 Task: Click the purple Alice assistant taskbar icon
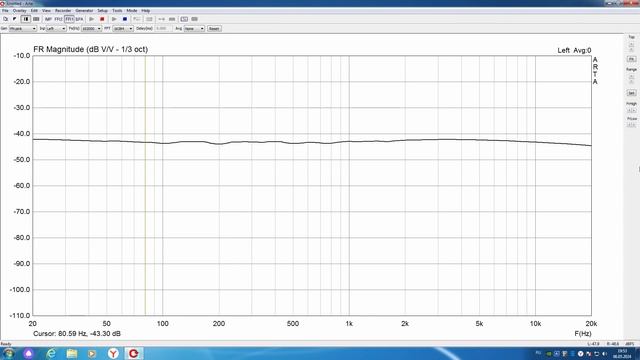[29, 353]
